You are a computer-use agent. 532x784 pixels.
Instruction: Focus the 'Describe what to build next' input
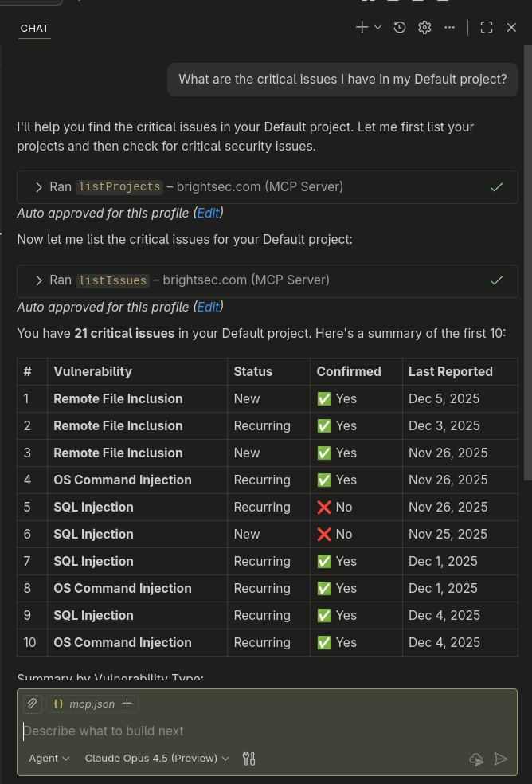click(x=239, y=731)
